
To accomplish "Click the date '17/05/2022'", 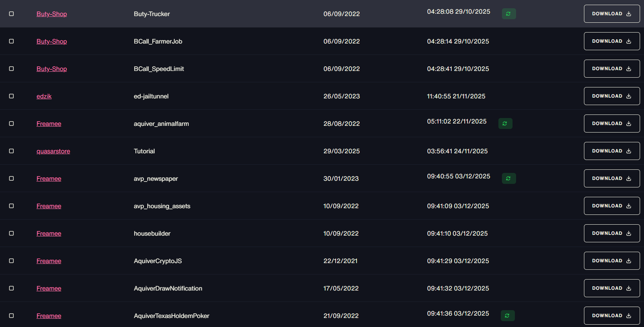I will [x=341, y=288].
